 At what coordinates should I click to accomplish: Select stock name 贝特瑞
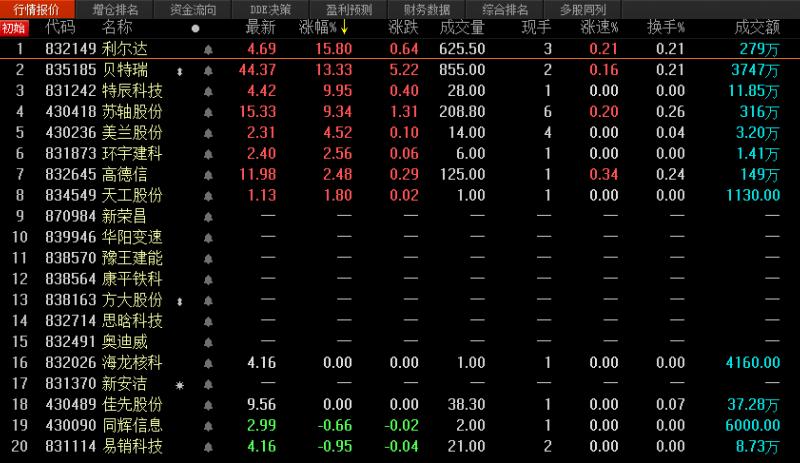pyautogui.click(x=124, y=70)
